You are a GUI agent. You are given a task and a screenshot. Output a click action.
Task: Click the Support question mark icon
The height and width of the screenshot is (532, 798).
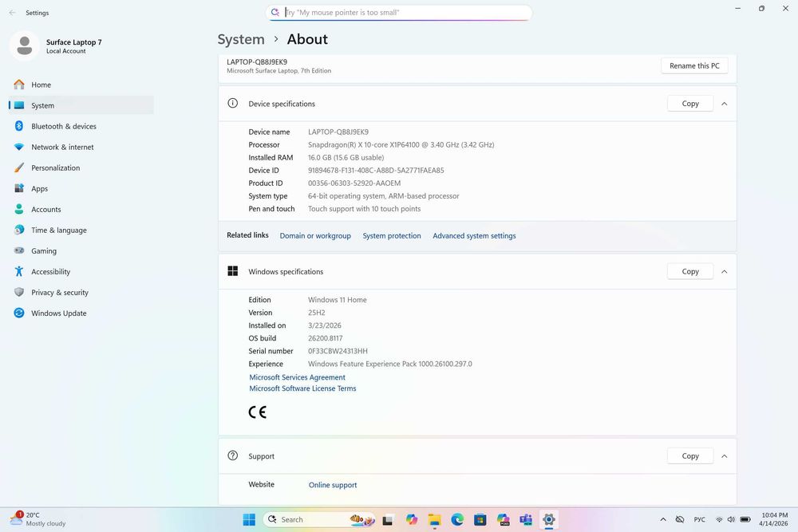(232, 455)
